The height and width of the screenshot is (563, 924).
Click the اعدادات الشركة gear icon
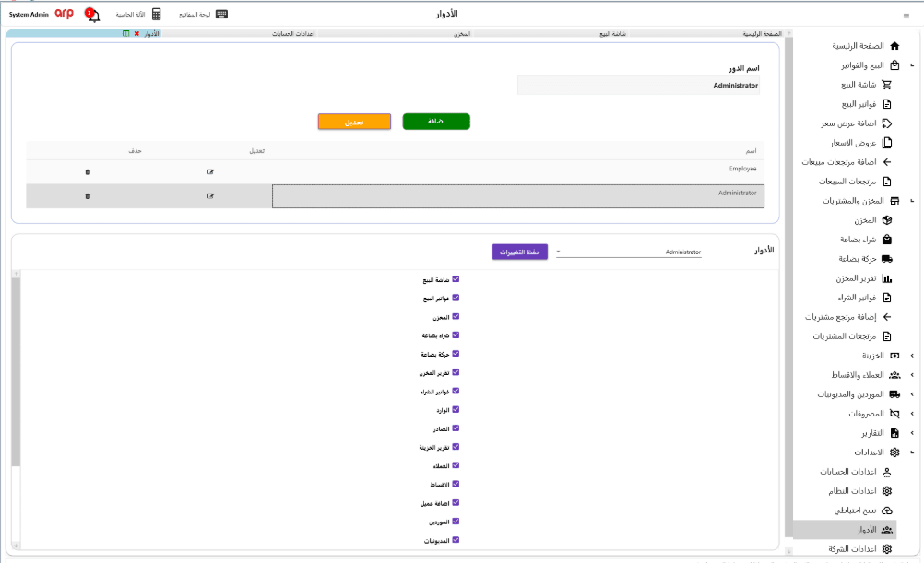[x=887, y=549]
